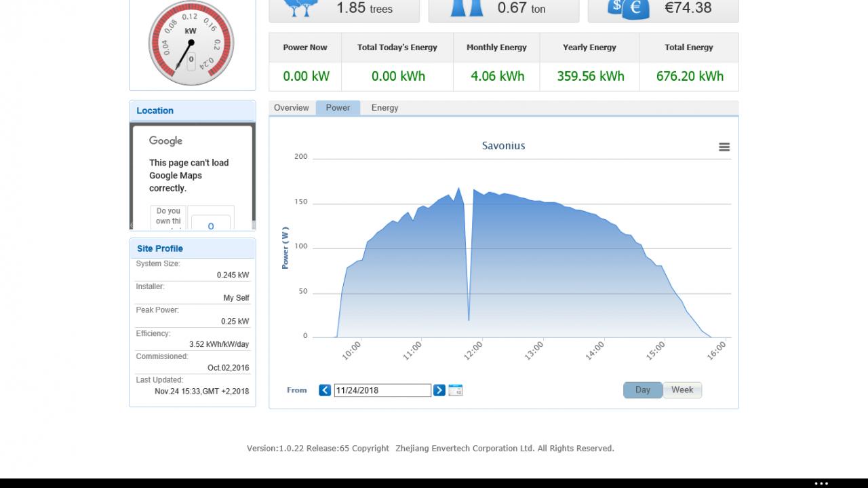This screenshot has height=488, width=868.
Task: Click the dollar-euro income icon
Action: (x=627, y=9)
